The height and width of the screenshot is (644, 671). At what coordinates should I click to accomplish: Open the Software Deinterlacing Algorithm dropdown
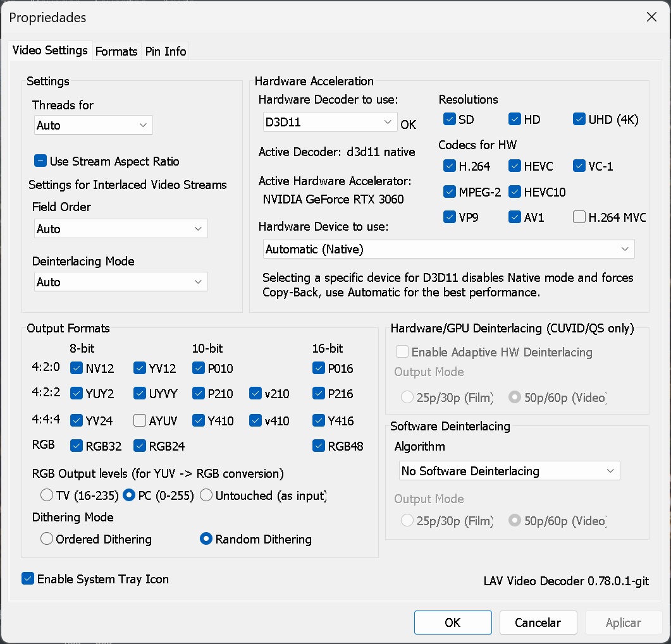pos(509,471)
